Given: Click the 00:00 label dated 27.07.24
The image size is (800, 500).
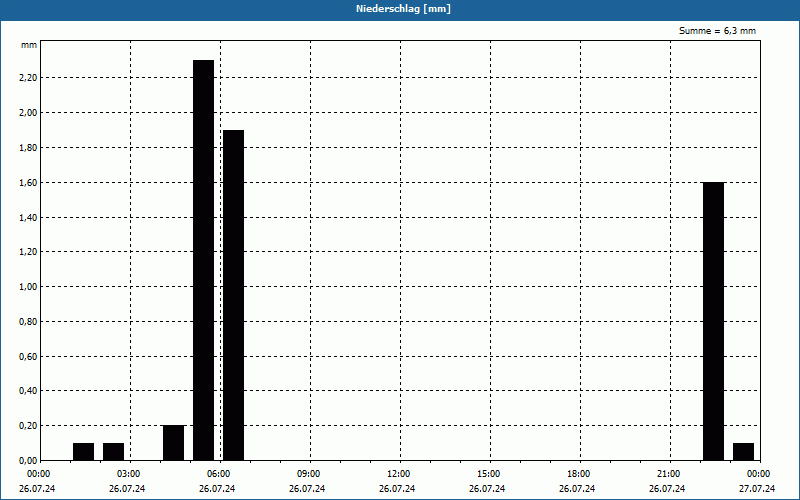Looking at the screenshot, I should tap(759, 474).
